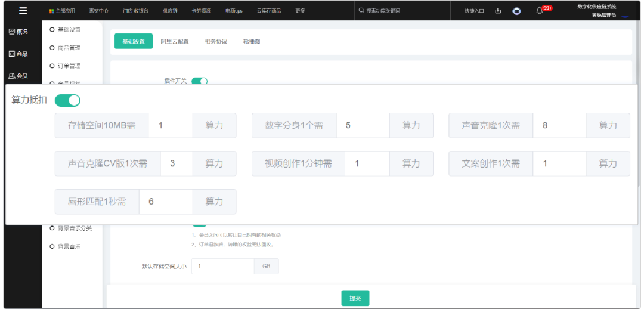Open 门店-收银台 in the top navigation

[135, 11]
